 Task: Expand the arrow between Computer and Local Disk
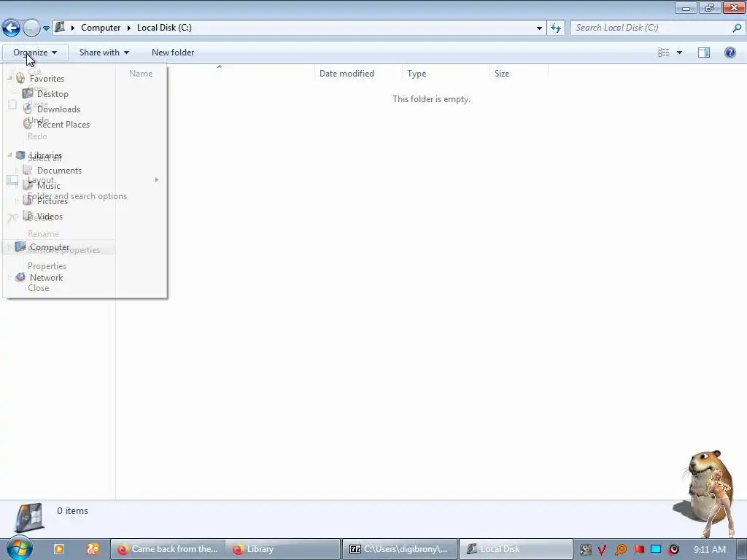tap(128, 28)
